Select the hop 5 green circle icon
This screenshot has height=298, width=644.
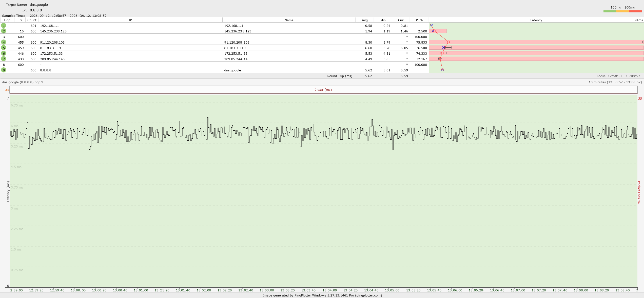click(4, 48)
